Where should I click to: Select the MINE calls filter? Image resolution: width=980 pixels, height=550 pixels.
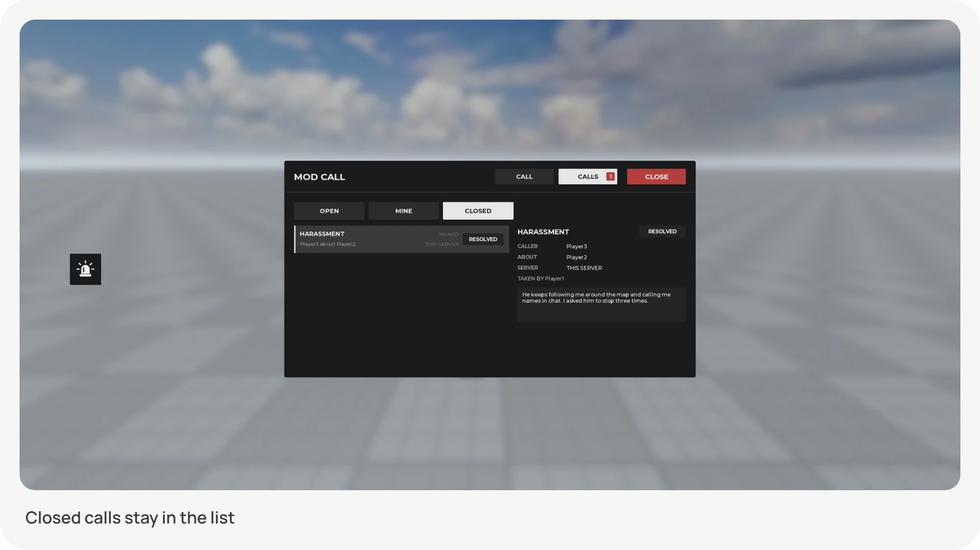click(404, 211)
